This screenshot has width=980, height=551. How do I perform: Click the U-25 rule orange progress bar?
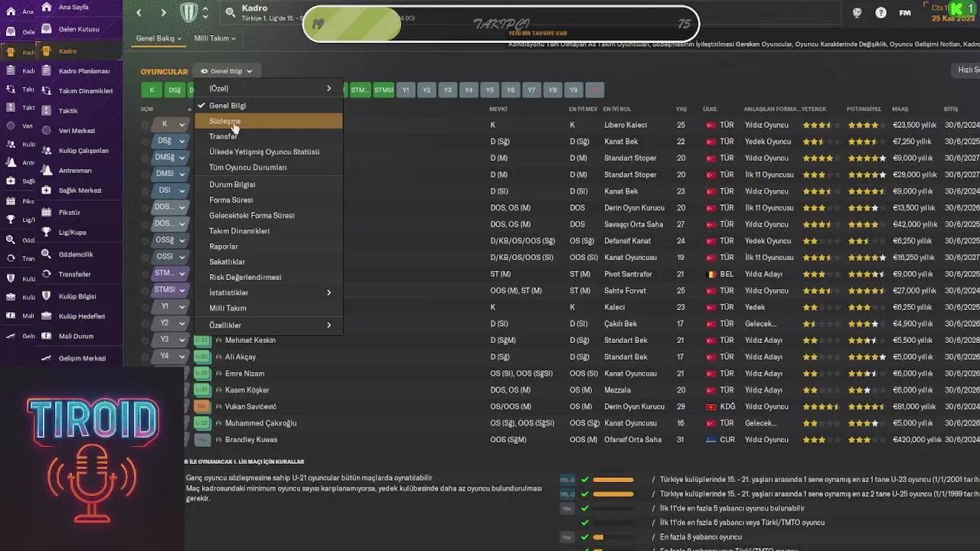coord(613,494)
